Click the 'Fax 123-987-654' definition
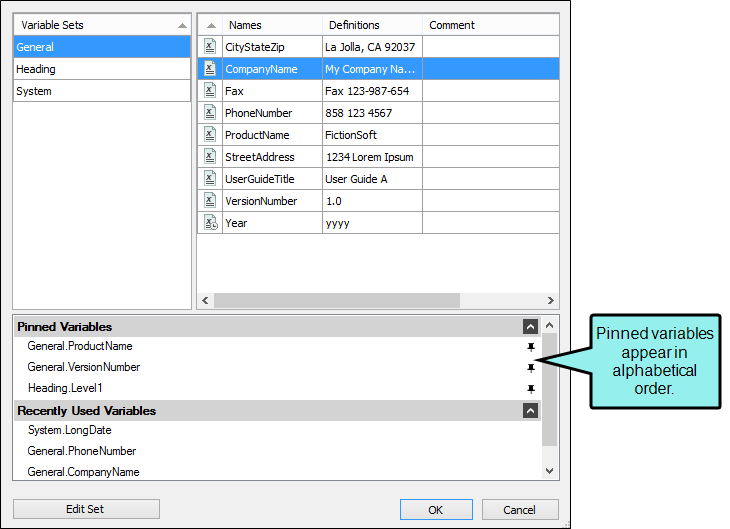The width and height of the screenshot is (730, 529). pyautogui.click(x=367, y=91)
